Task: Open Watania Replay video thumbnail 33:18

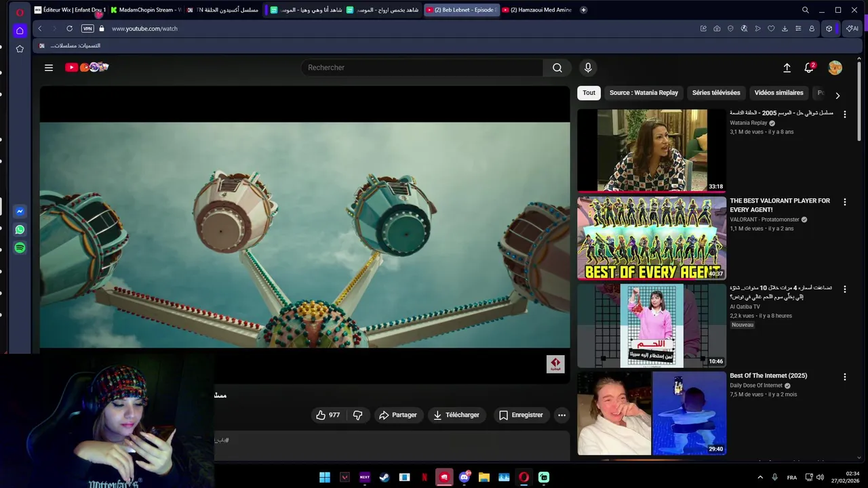Action: (652, 150)
